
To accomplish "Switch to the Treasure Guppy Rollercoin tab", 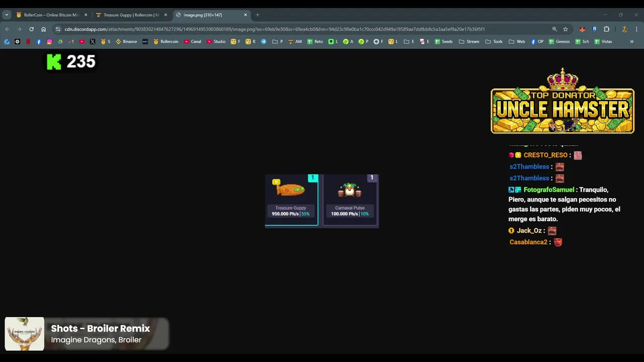I will [131, 15].
